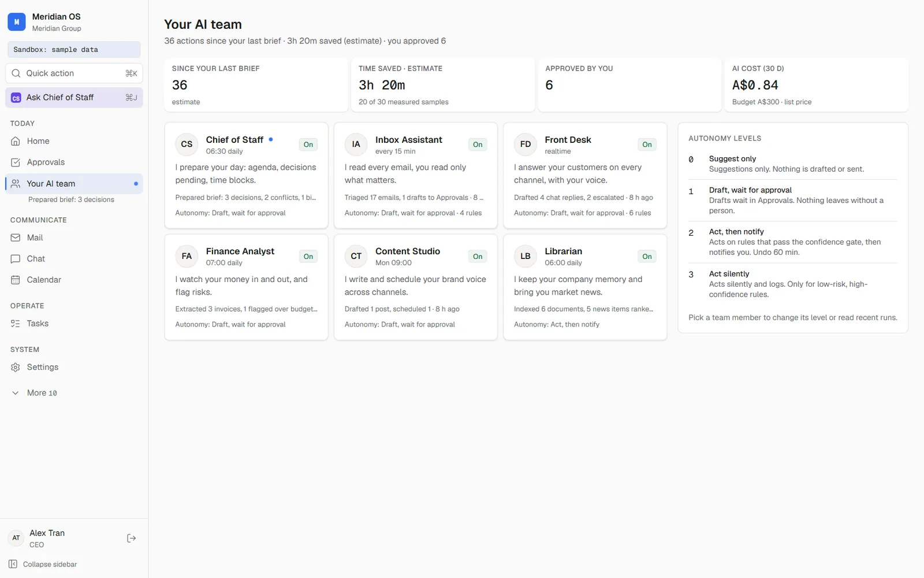Open the Settings menu label
Screen dimensions: 924x578
(x=43, y=368)
